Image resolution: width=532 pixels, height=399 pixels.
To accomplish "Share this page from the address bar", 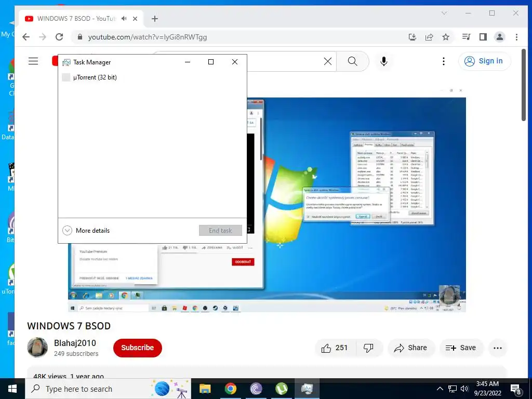I will point(429,37).
